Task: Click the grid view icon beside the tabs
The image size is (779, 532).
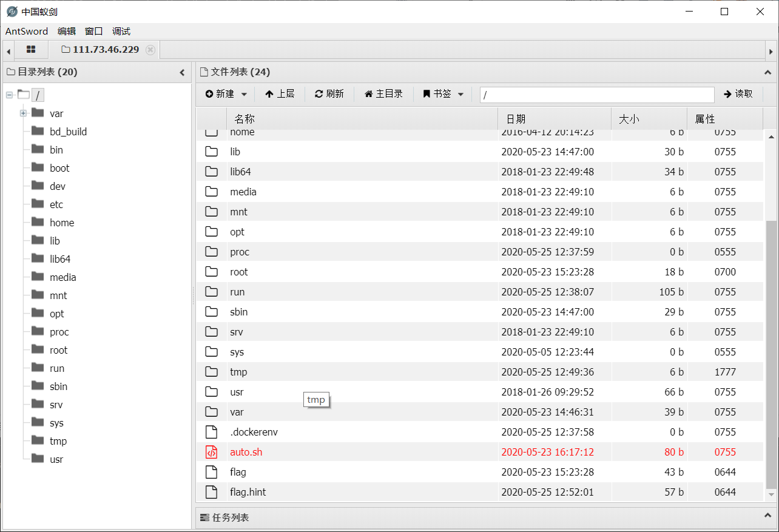Action: pos(30,50)
